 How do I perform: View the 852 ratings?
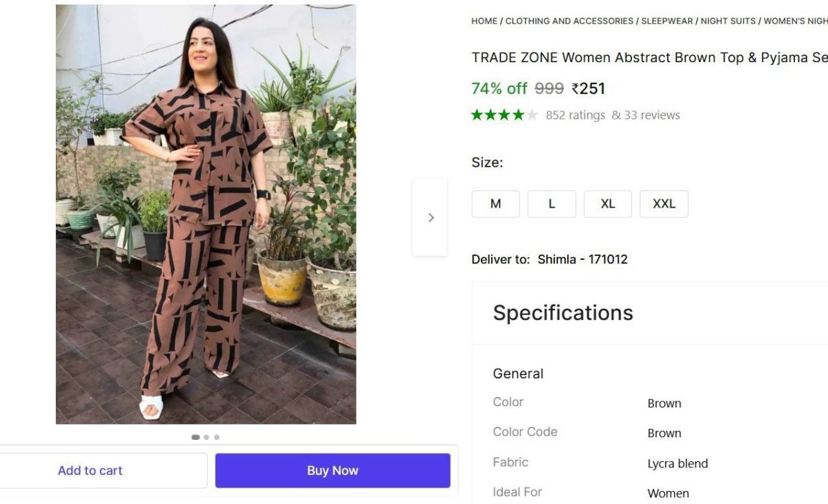click(x=577, y=114)
